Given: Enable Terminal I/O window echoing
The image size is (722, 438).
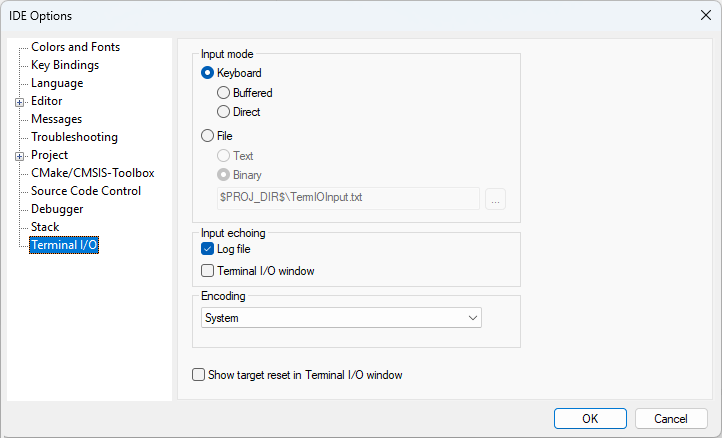Looking at the screenshot, I should pyautogui.click(x=208, y=270).
